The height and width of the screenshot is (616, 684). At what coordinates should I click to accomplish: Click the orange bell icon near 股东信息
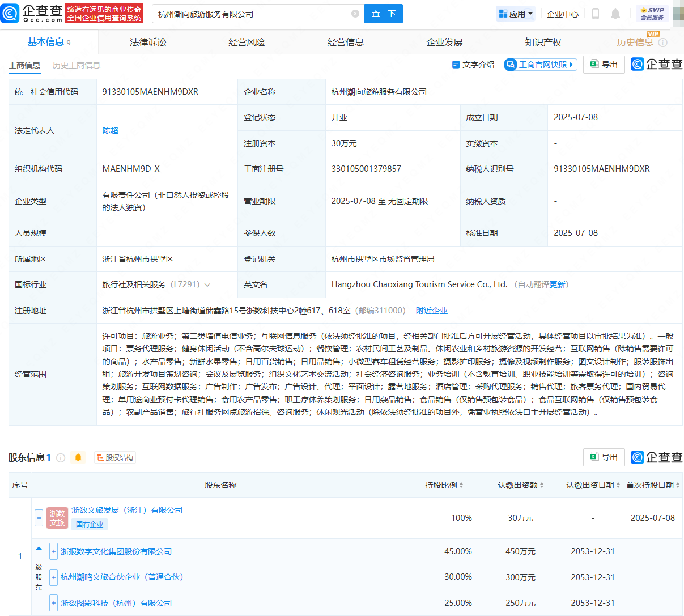78,457
